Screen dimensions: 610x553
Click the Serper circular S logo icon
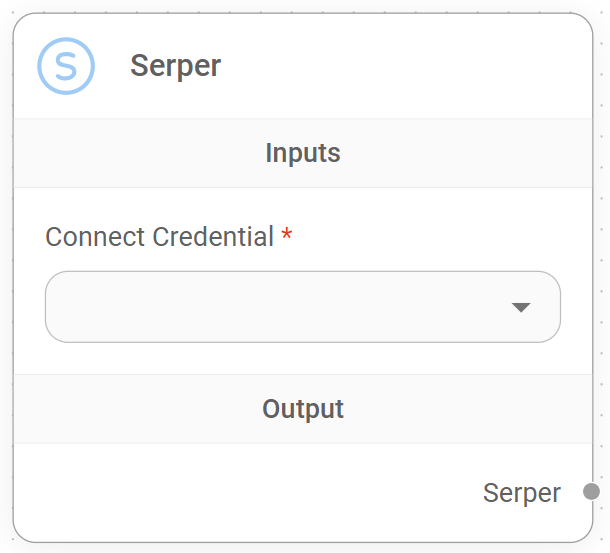[x=66, y=66]
